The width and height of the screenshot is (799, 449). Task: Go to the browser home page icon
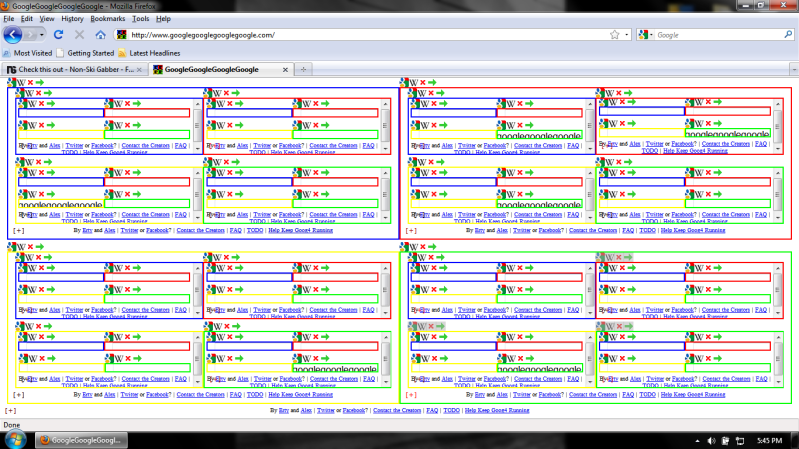point(100,34)
